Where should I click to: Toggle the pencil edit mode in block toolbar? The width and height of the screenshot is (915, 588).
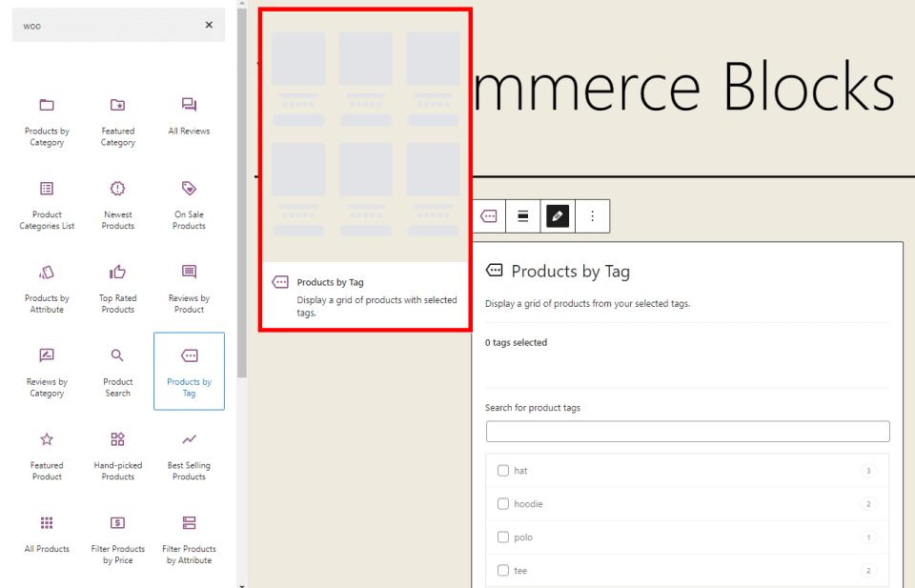557,216
